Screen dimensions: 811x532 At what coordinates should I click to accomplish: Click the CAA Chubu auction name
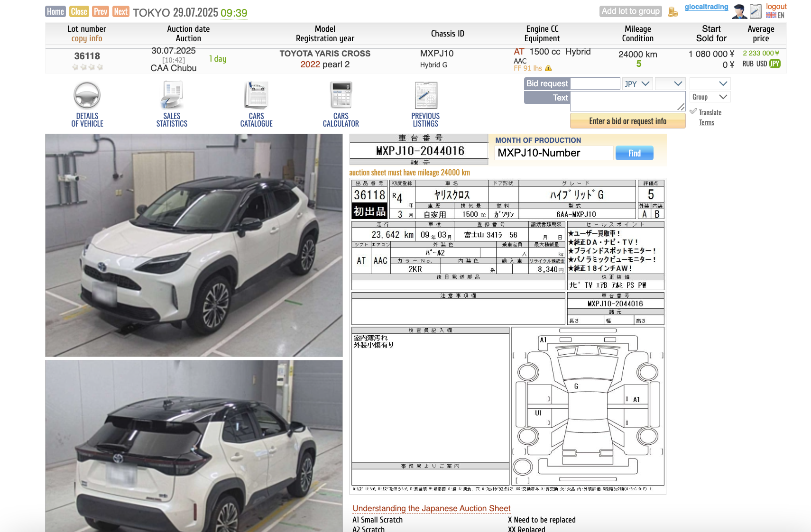[174, 68]
